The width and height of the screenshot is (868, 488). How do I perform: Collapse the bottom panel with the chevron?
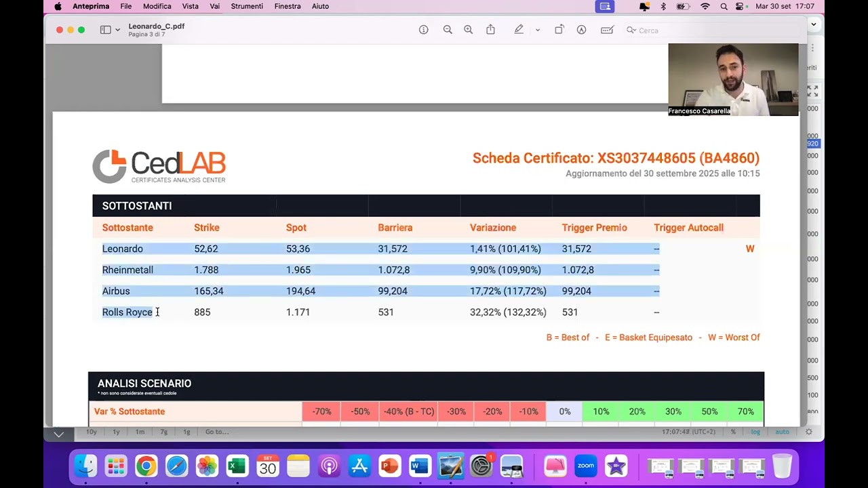click(59, 434)
